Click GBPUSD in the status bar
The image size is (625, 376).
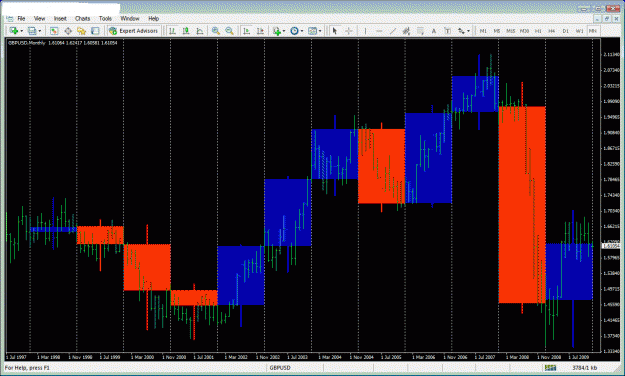[280, 368]
